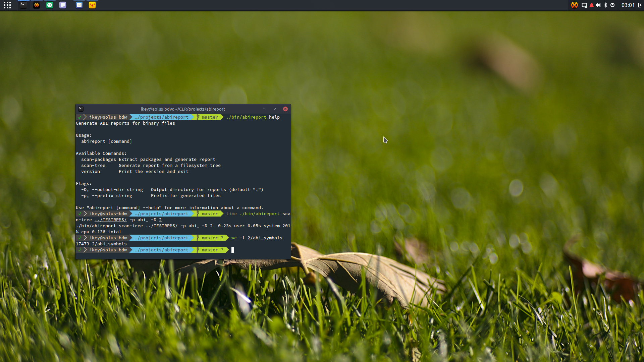Image resolution: width=644 pixels, height=362 pixels.
Task: Click "0.136 total" timing output
Action: [107, 232]
